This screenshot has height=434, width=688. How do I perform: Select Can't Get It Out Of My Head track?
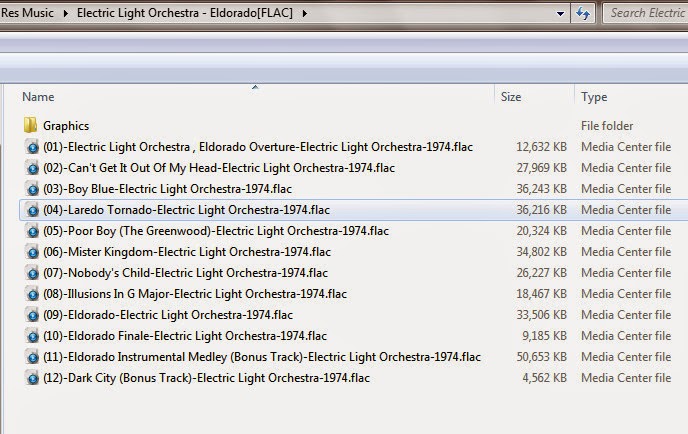click(219, 168)
